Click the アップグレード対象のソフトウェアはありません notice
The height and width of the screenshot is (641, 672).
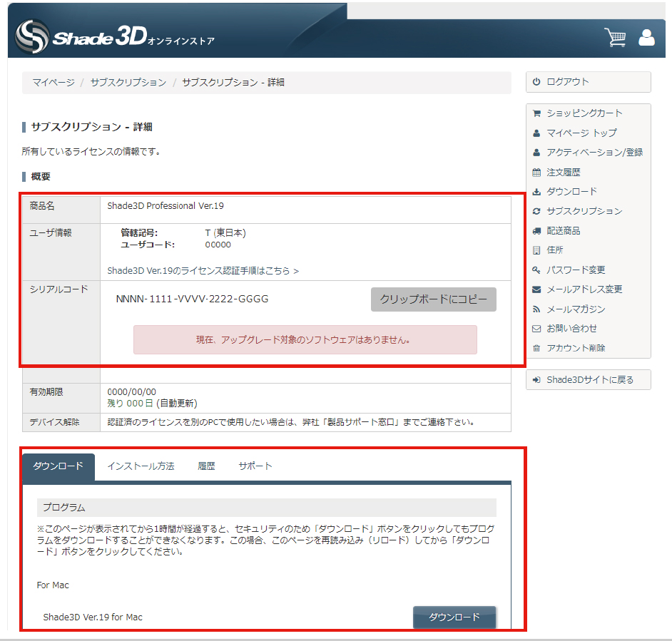coord(305,340)
